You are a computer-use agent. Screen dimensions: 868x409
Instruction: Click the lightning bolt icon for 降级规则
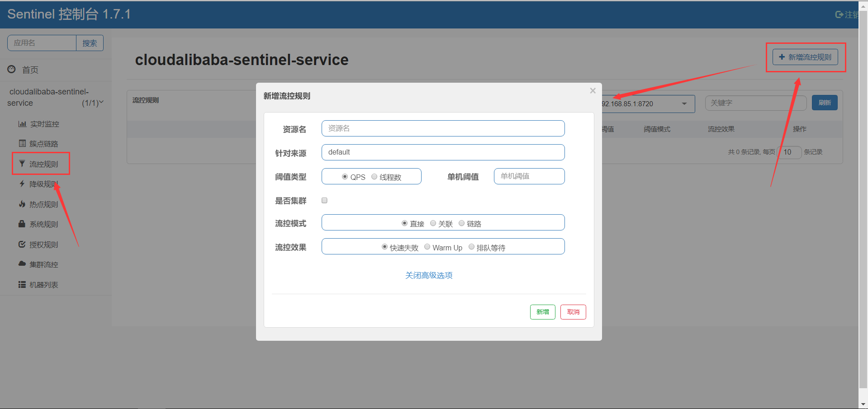(22, 184)
